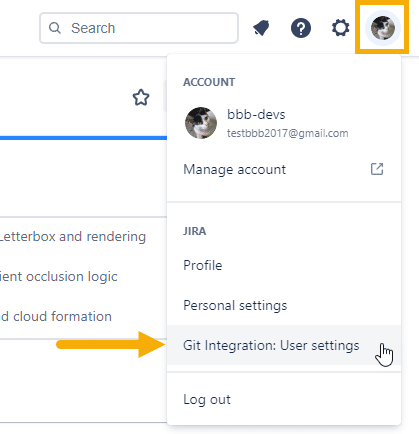Click the bbb-devs account name

256,115
